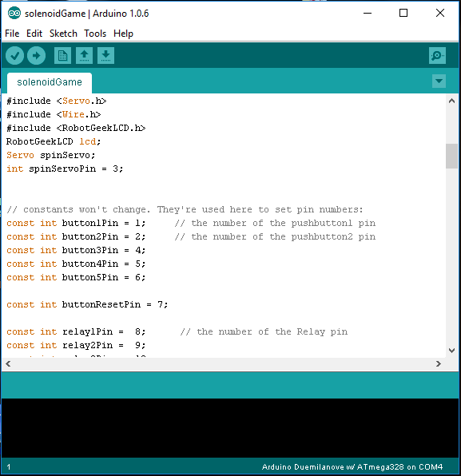Open the File menu
Screen dimensions: 461x476
tap(12, 34)
